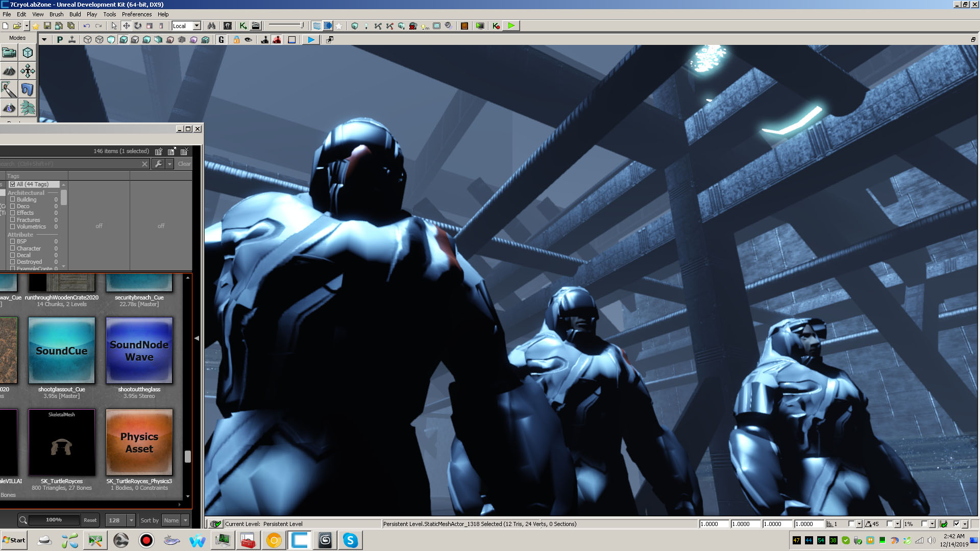Click float browser window icon

click(172, 151)
